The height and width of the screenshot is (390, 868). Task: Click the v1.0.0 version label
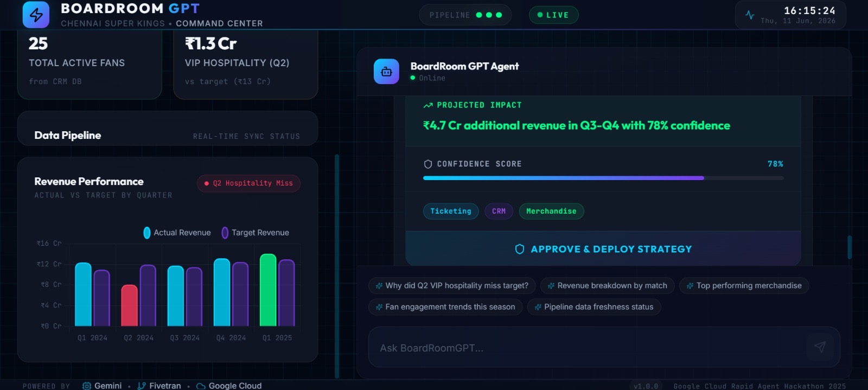(x=646, y=386)
